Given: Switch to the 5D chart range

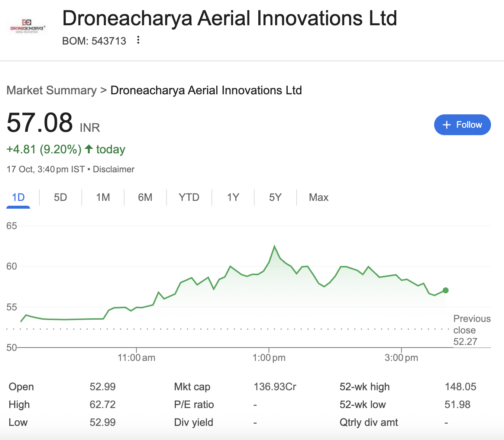Looking at the screenshot, I should [x=60, y=197].
